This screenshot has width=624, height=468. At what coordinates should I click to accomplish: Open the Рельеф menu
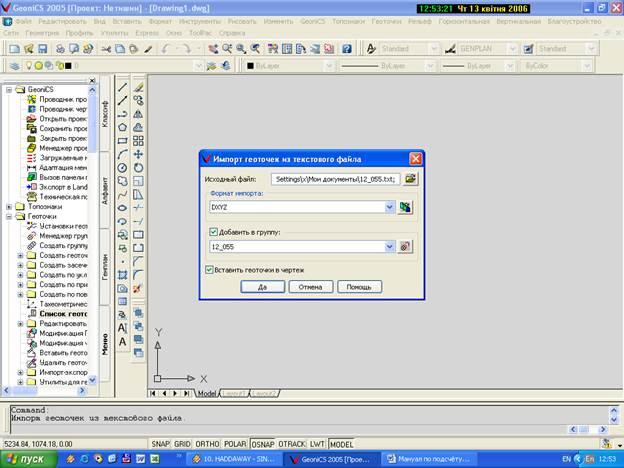(x=419, y=21)
